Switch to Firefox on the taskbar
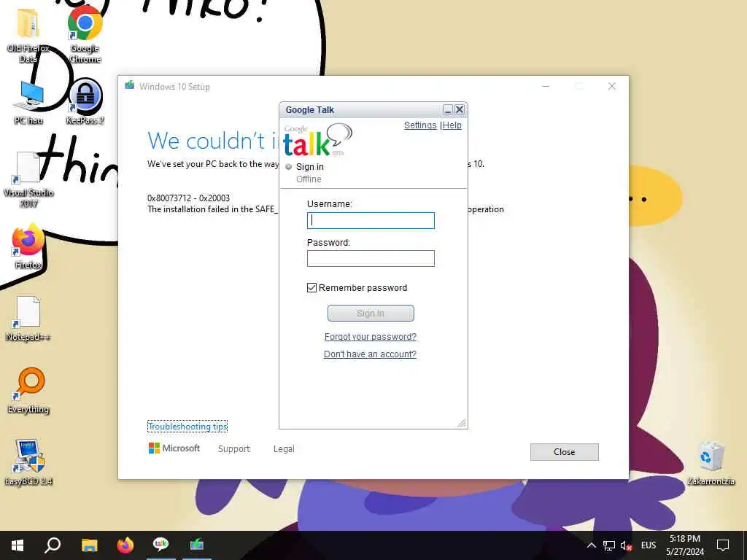 click(x=125, y=545)
